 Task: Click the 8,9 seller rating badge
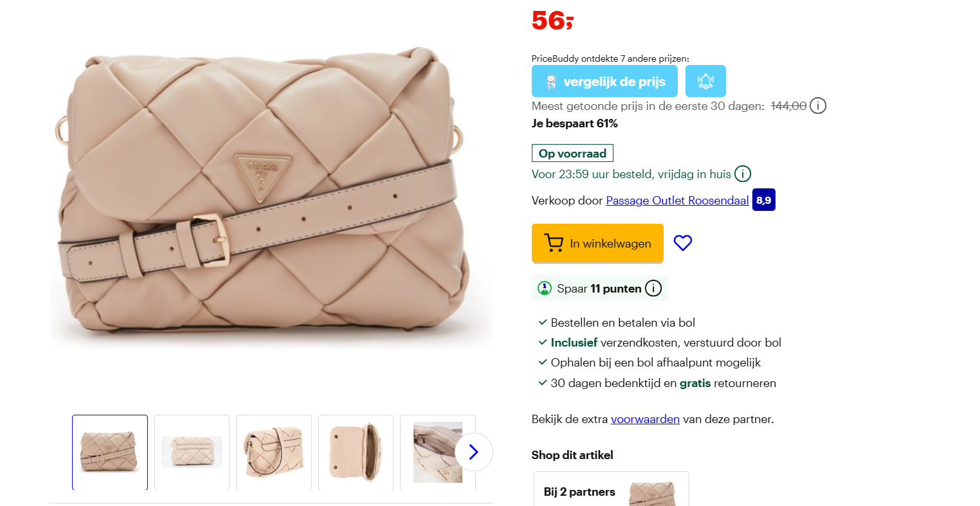(763, 199)
